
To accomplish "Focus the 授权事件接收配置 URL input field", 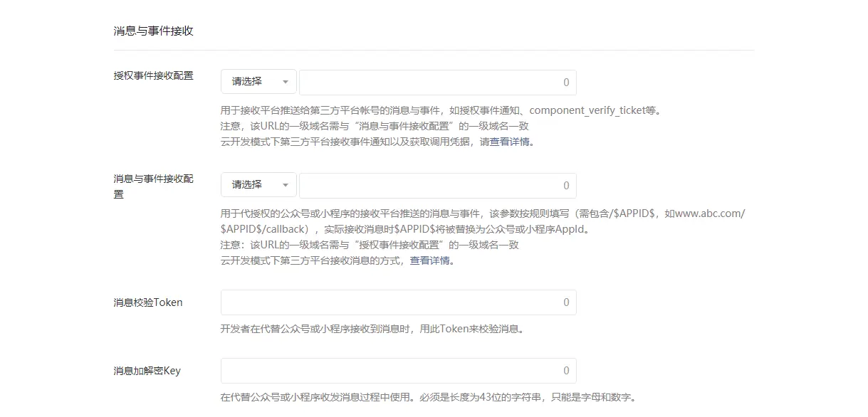I will [x=437, y=82].
